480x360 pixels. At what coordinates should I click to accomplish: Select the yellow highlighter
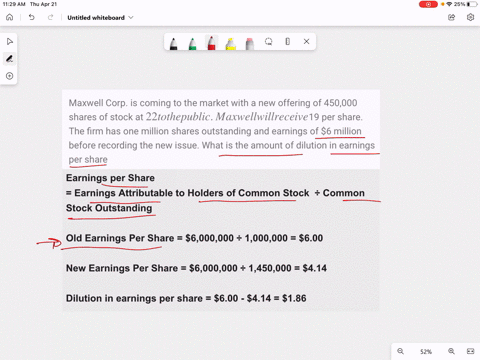(x=230, y=43)
